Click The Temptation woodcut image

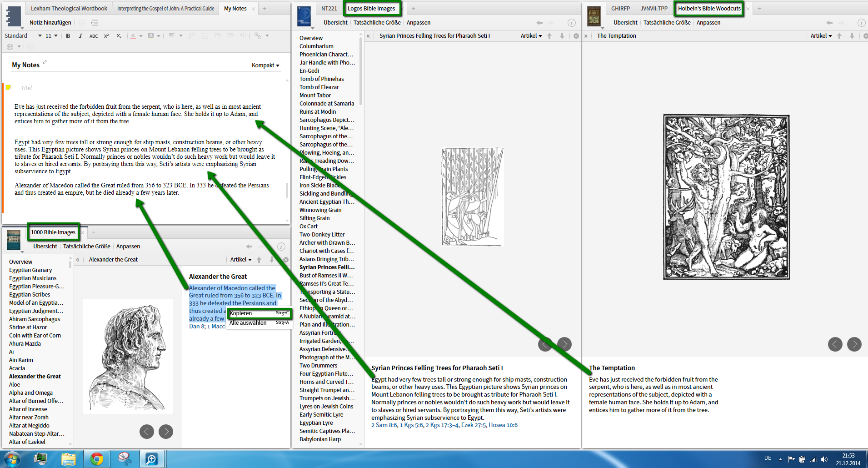(x=726, y=197)
